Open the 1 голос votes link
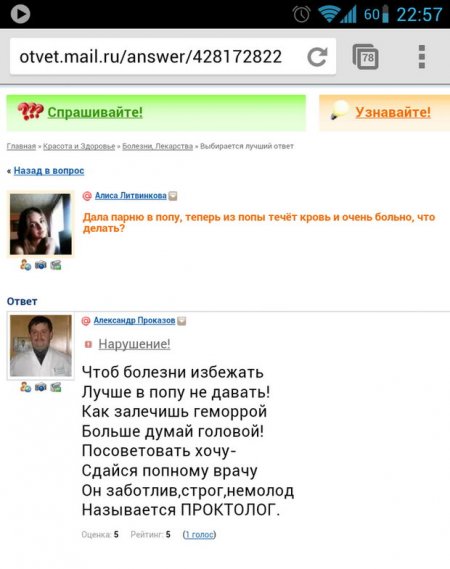 [x=199, y=535]
